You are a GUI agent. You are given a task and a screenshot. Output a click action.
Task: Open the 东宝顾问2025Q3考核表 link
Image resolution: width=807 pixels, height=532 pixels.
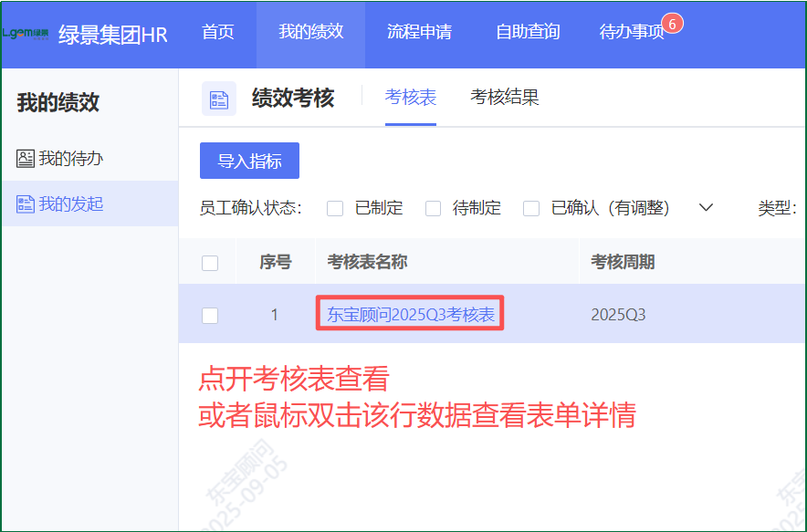[411, 315]
